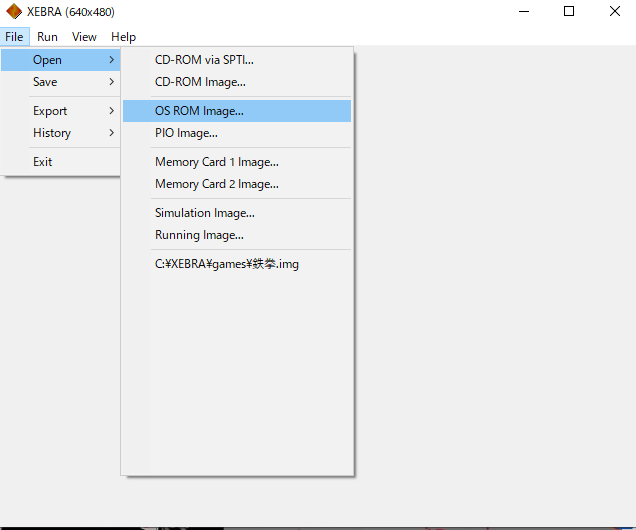Close the XEBRA window
The image size is (636, 530).
click(x=615, y=11)
